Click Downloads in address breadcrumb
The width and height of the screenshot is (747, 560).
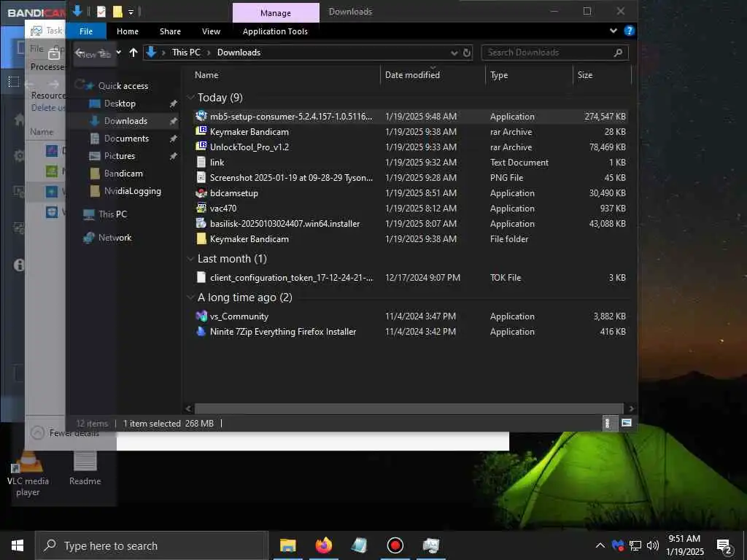coord(239,52)
